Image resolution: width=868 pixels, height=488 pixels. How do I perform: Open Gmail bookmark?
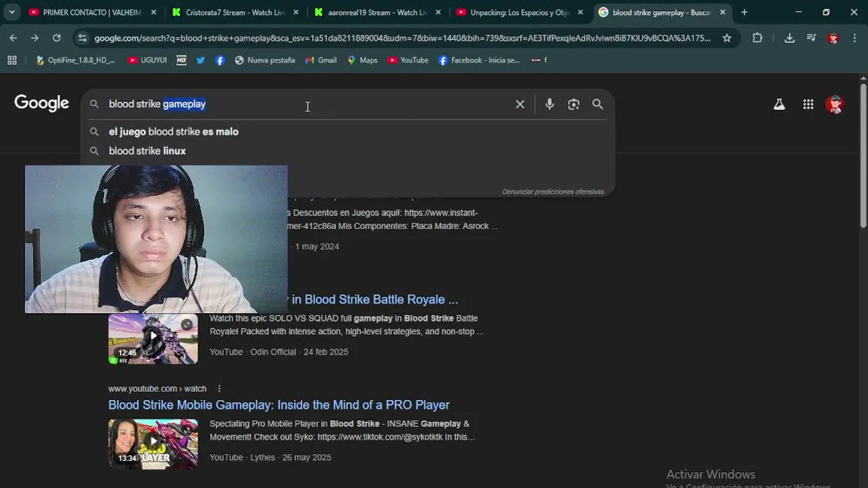point(321,60)
